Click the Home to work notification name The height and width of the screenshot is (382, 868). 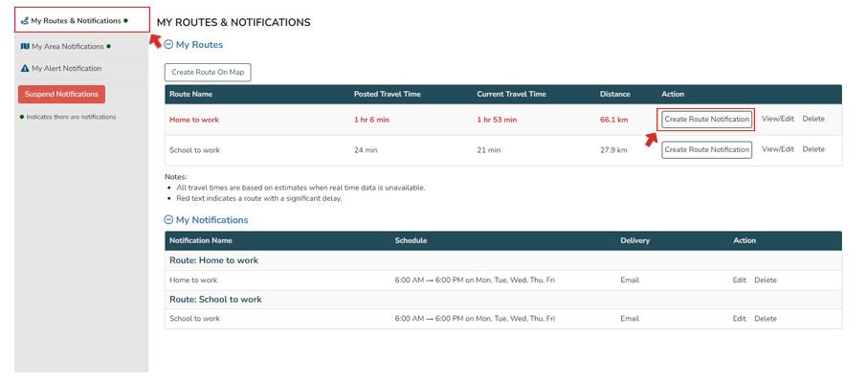193,281
